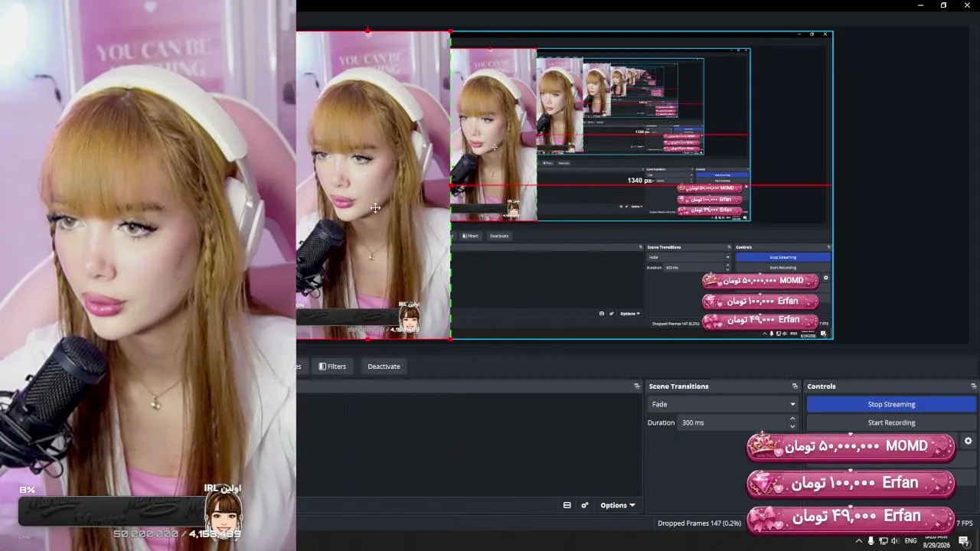The image size is (980, 551).
Task: Float the dock left of Scene Transitions
Action: (x=636, y=386)
